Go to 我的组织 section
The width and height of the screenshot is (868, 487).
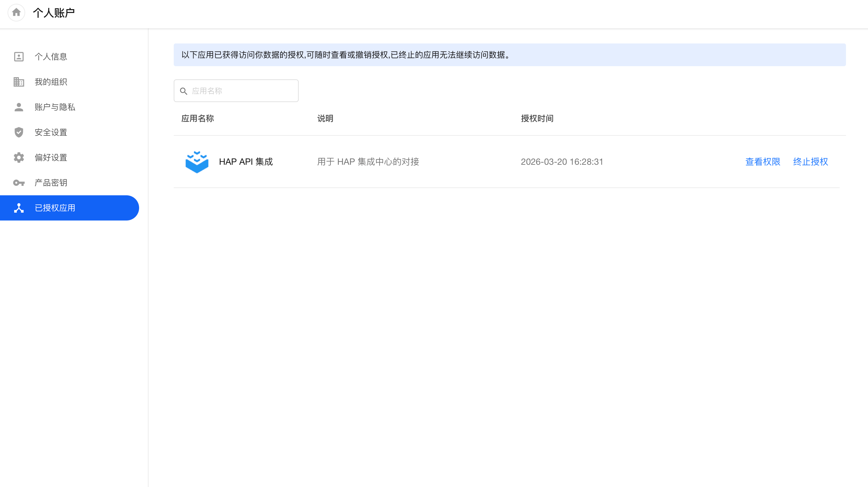[x=51, y=82]
